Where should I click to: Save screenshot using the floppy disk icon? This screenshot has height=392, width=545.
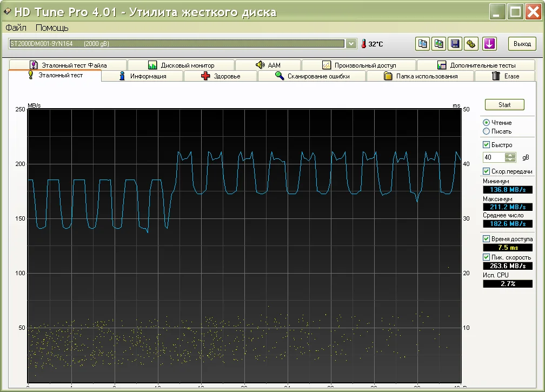[455, 44]
